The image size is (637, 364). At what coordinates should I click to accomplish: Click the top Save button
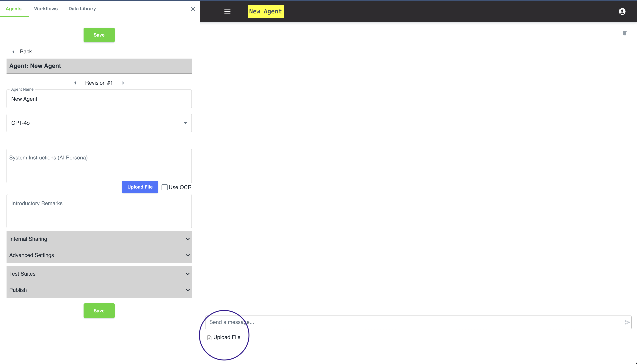[99, 35]
